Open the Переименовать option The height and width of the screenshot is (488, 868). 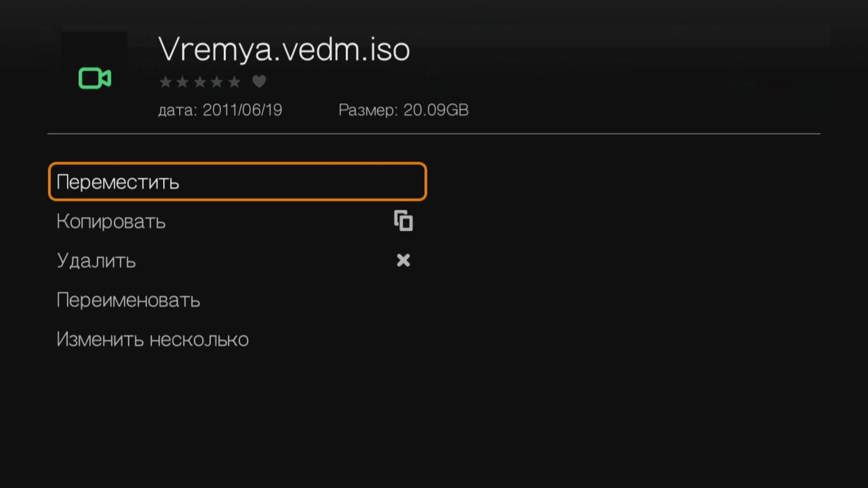click(x=128, y=300)
